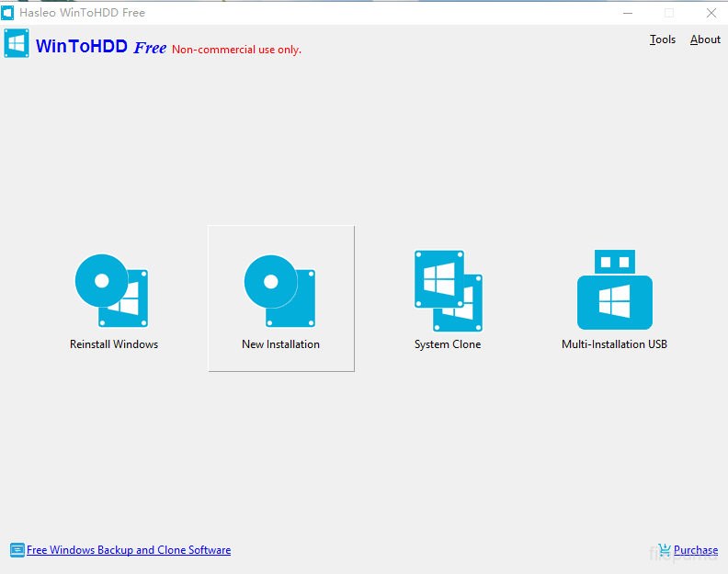Choose the "System Clone" text label
Screen dimensions: 728x574
[x=448, y=344]
